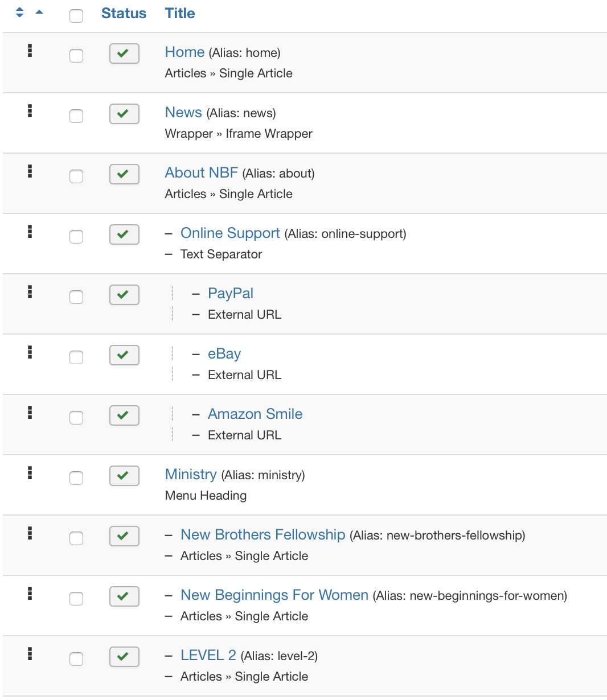Viewport: 607px width, 700px height.
Task: Open the LEVEL 2 menu item link
Action: (208, 655)
